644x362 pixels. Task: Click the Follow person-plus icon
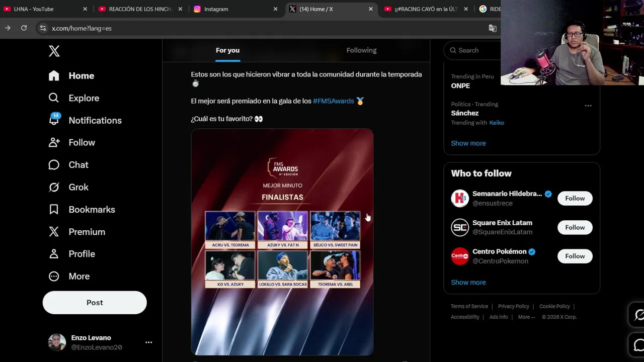pos(54,142)
